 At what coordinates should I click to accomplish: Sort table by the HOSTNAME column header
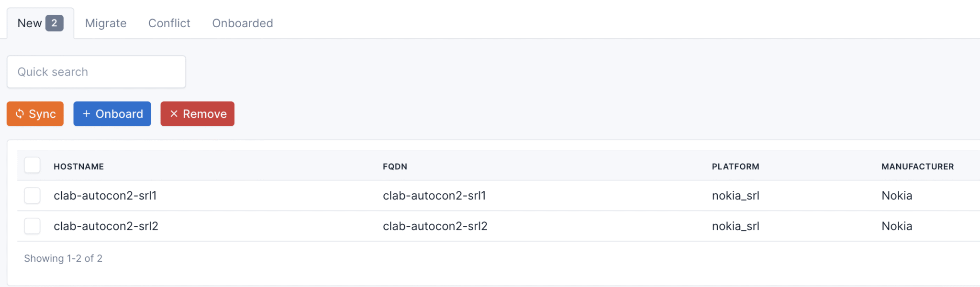(x=78, y=166)
